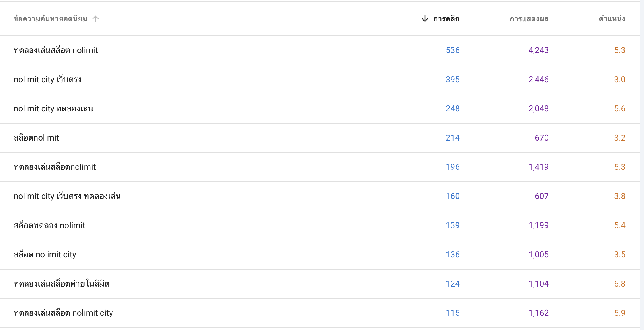Click the 536 clicks value

point(453,50)
